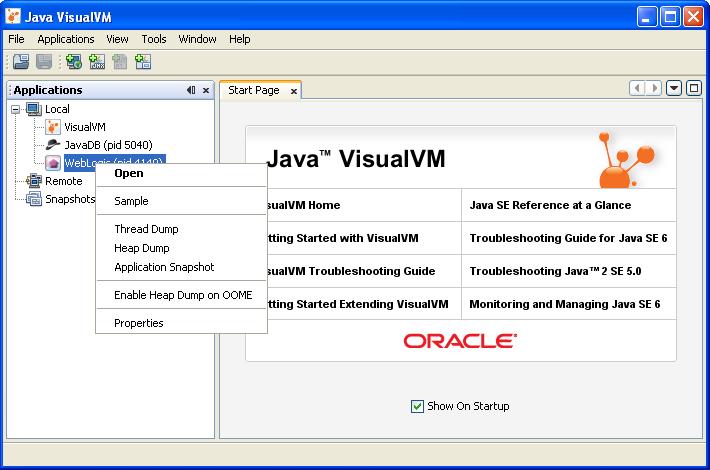Screen dimensions: 710x470
Task: Maximize the Start Page editor window
Action: point(694,88)
